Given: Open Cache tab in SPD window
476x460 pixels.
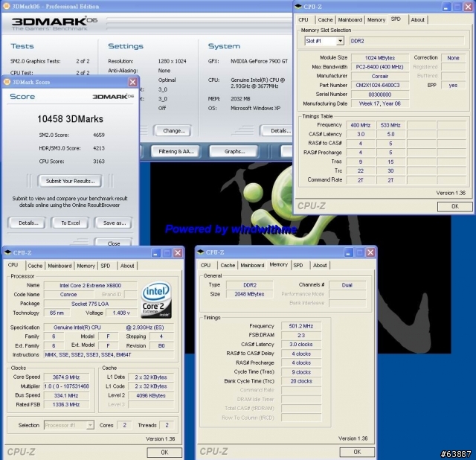Looking at the screenshot, I should click(x=325, y=20).
